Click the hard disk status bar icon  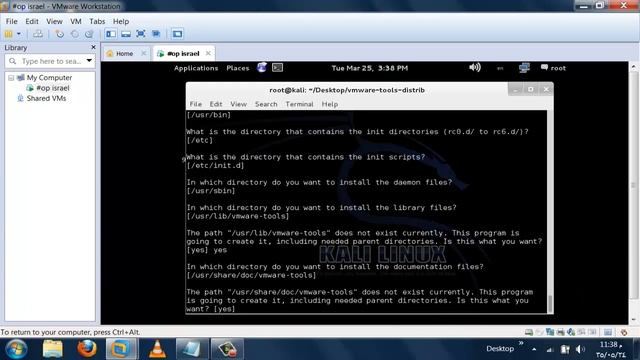point(529,332)
